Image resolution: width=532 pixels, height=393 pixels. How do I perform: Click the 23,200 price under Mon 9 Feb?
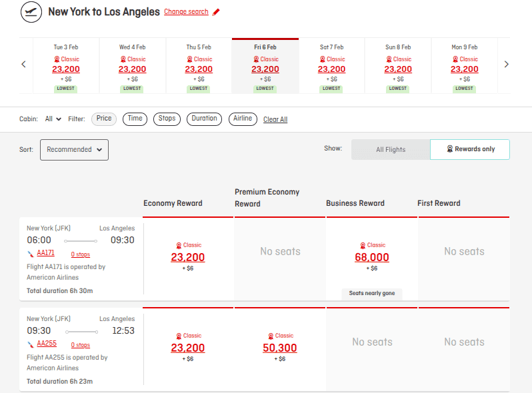[x=464, y=69]
